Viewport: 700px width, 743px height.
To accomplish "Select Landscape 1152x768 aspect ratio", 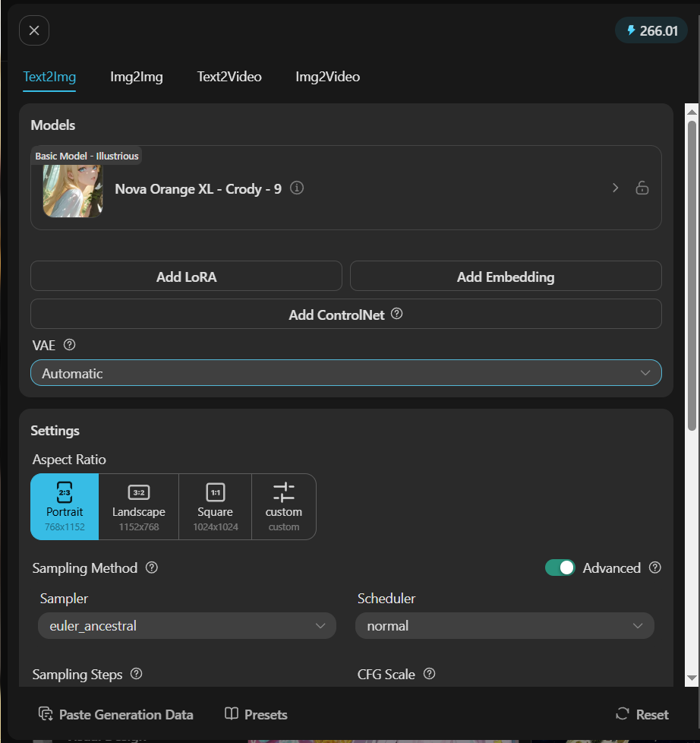I will [x=139, y=507].
